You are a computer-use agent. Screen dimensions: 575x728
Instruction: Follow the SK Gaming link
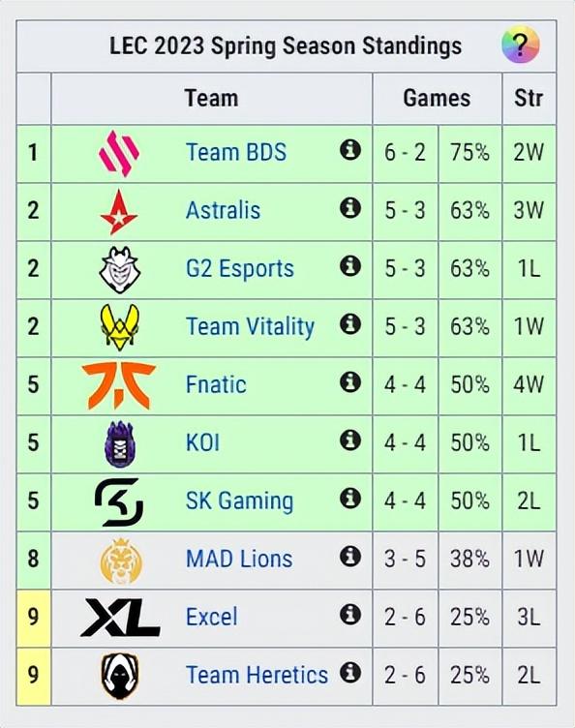coord(239,500)
